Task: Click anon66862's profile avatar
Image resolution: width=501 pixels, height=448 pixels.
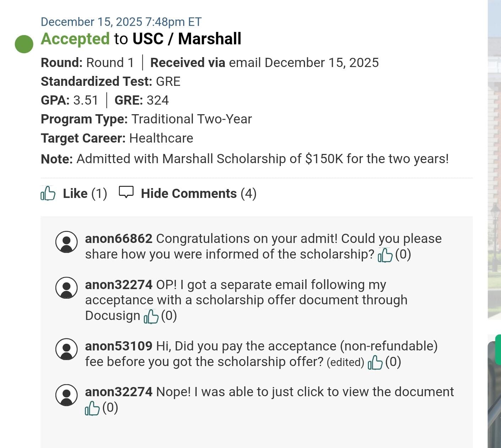Action: (66, 242)
